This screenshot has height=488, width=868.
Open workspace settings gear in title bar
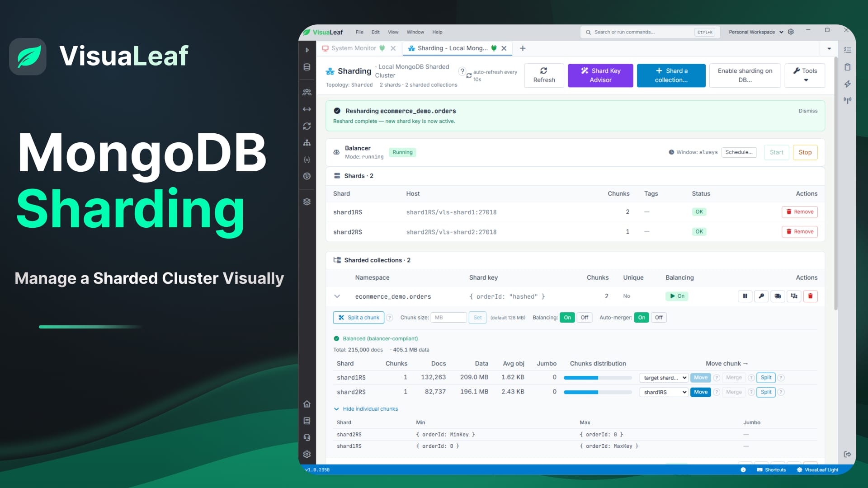pyautogui.click(x=791, y=32)
